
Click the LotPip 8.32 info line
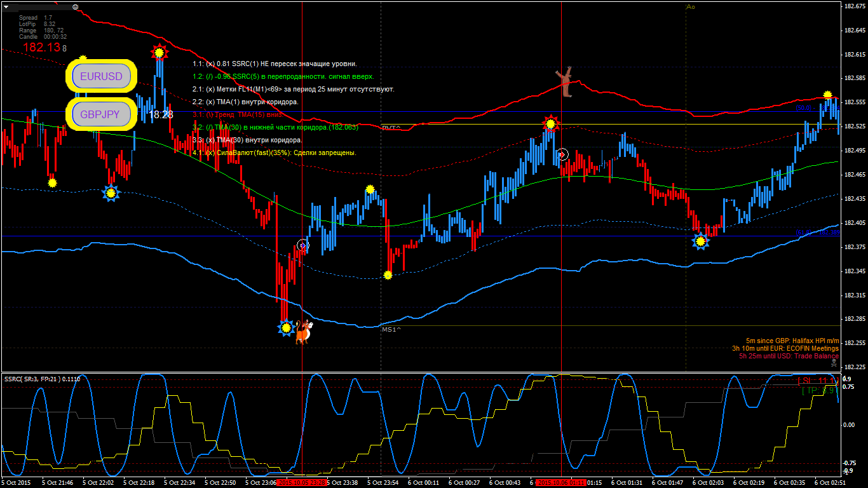[37, 24]
